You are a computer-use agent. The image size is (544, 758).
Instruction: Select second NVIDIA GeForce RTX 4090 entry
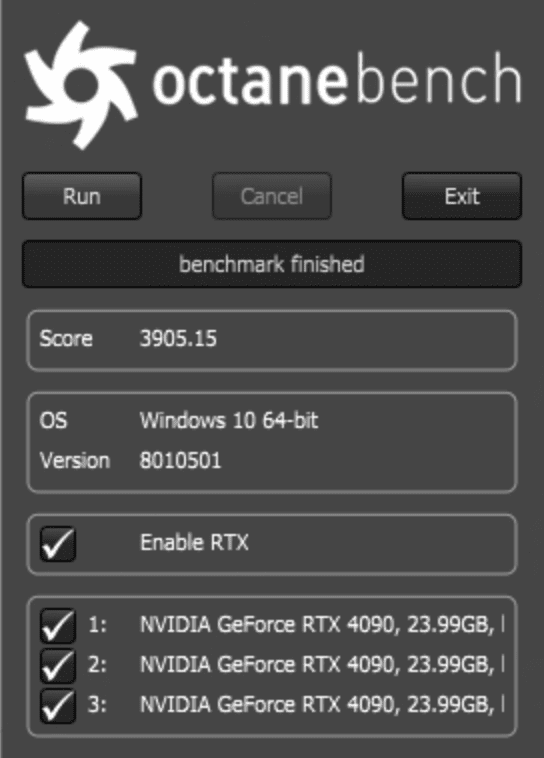click(x=322, y=665)
